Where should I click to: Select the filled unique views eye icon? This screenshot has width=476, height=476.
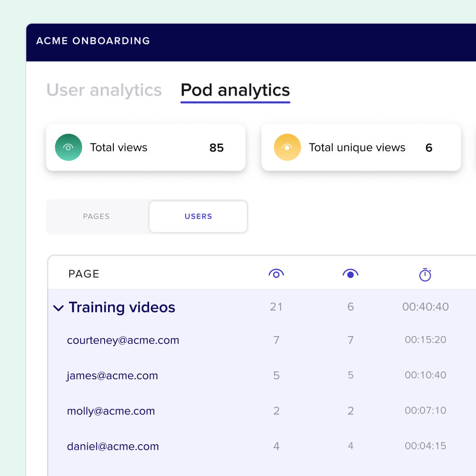click(x=350, y=274)
